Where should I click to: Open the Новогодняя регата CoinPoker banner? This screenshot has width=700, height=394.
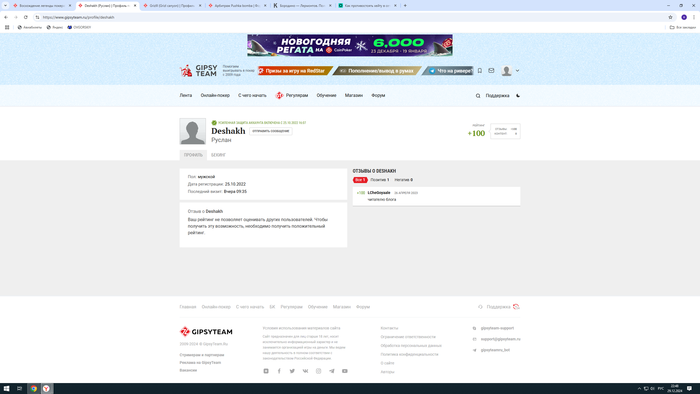[350, 45]
